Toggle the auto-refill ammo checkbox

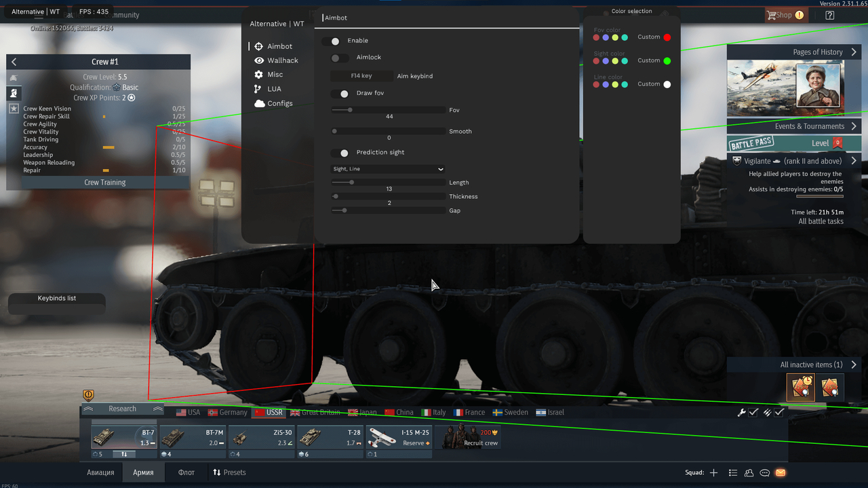779,413
